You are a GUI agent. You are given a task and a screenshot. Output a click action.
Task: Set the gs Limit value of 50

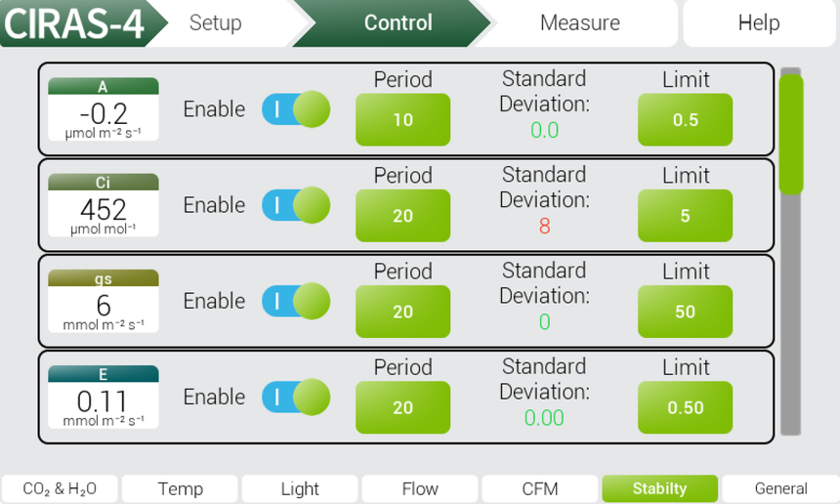(685, 312)
